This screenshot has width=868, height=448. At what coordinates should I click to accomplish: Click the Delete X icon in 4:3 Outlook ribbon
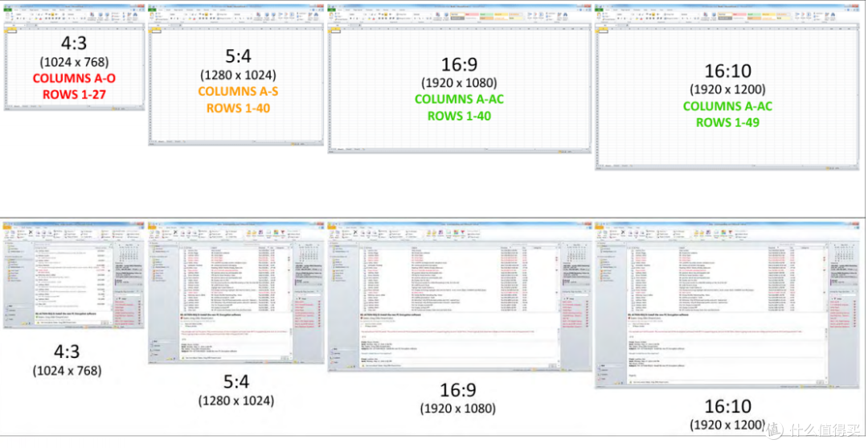[31, 233]
